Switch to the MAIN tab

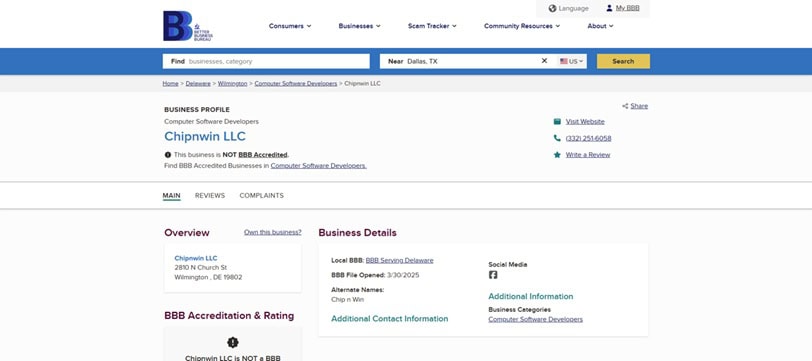tap(171, 196)
